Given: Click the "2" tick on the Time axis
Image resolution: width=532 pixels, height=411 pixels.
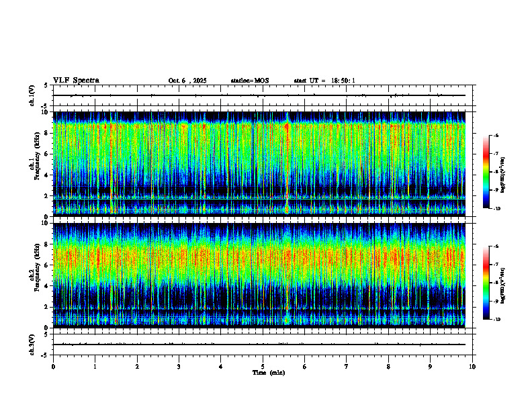Looking at the screenshot, I should pos(137,367).
